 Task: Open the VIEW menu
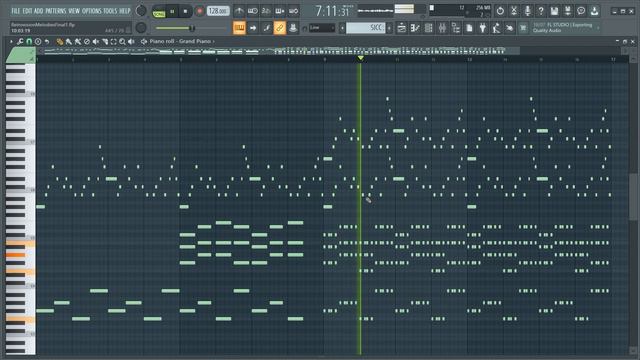(x=74, y=11)
